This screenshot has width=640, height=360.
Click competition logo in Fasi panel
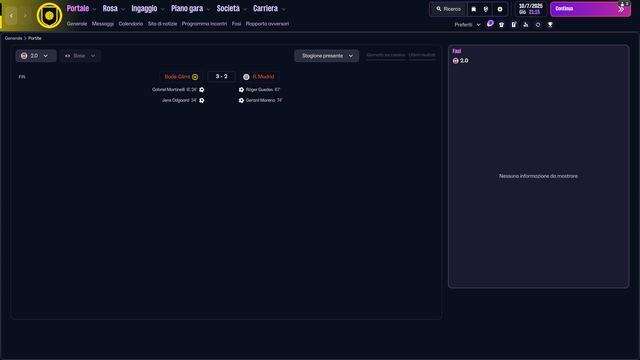(456, 60)
